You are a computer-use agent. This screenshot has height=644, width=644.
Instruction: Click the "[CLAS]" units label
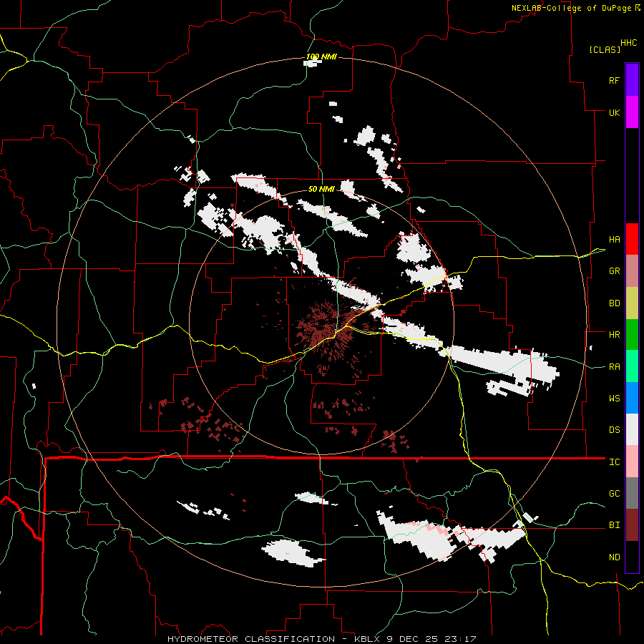point(605,49)
